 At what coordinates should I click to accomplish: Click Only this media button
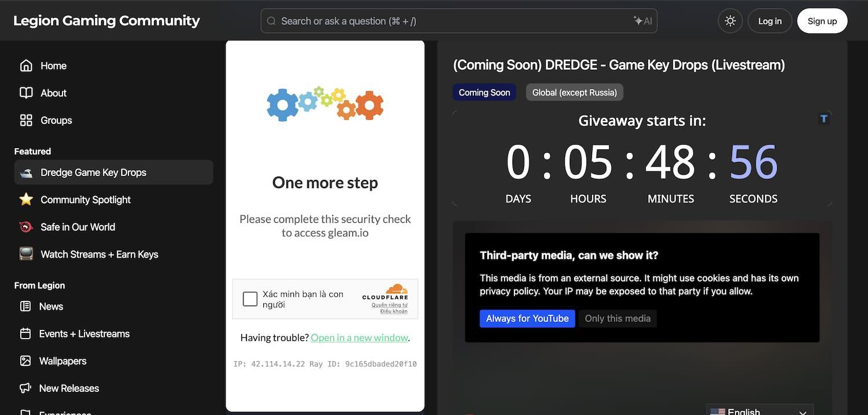617,318
